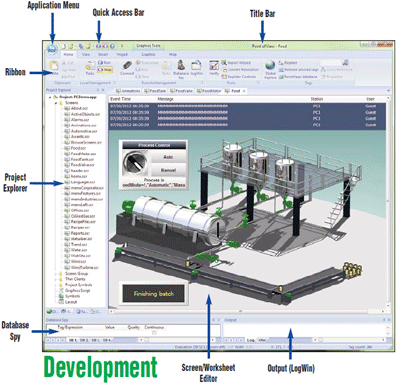Expand the Thin Clients folder
The width and height of the screenshot is (400, 385).
(x=56, y=279)
